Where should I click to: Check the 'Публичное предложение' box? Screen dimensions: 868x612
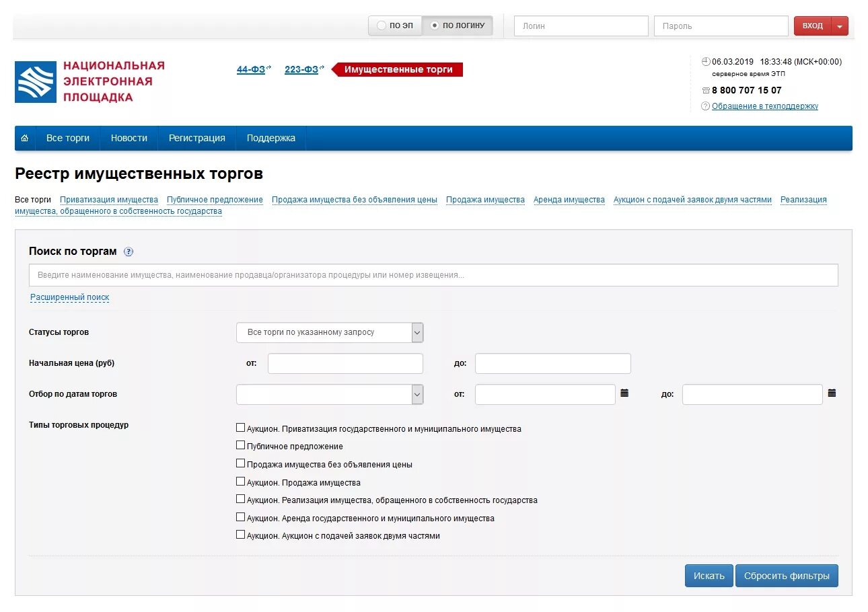click(x=240, y=445)
